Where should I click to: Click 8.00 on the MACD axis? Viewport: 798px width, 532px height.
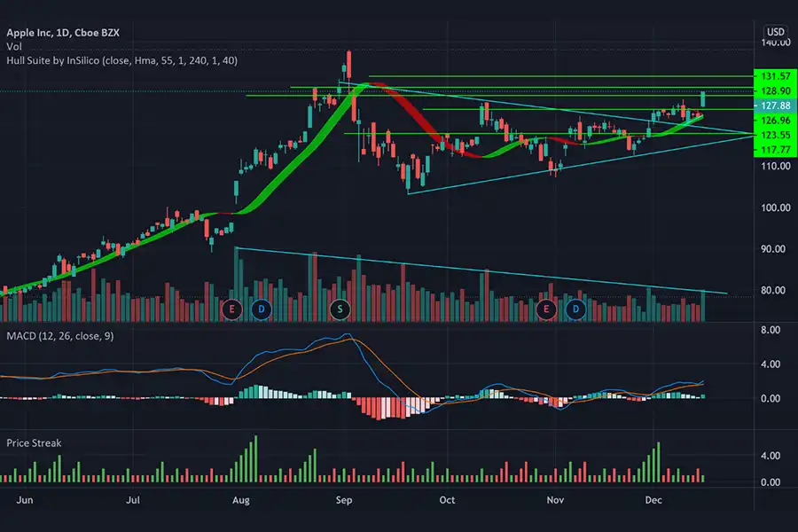click(771, 330)
